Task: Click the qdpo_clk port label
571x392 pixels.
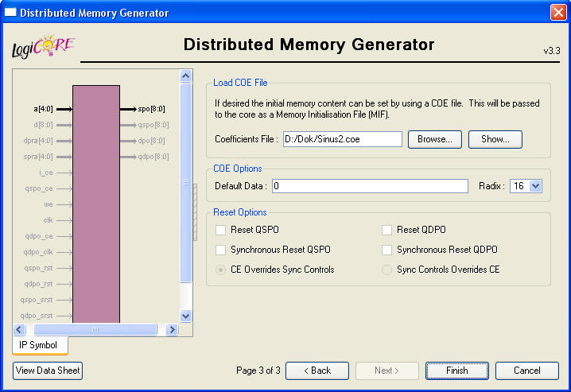Action: tap(38, 252)
